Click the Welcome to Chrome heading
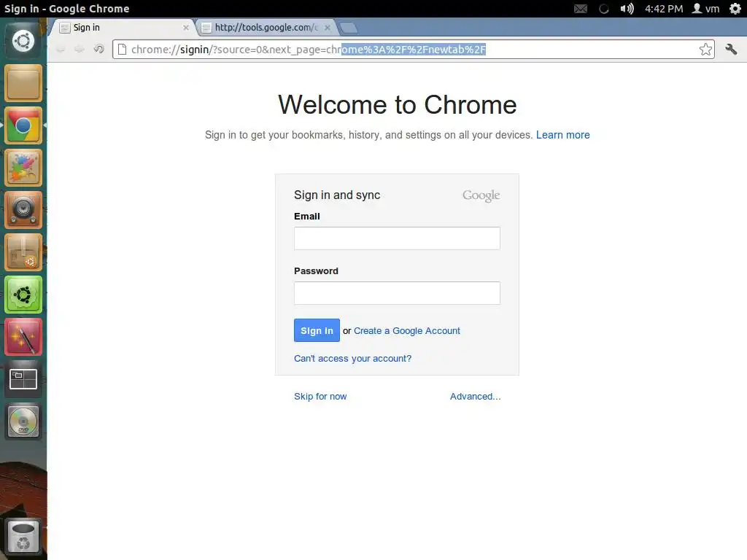The width and height of the screenshot is (747, 560). coord(398,104)
